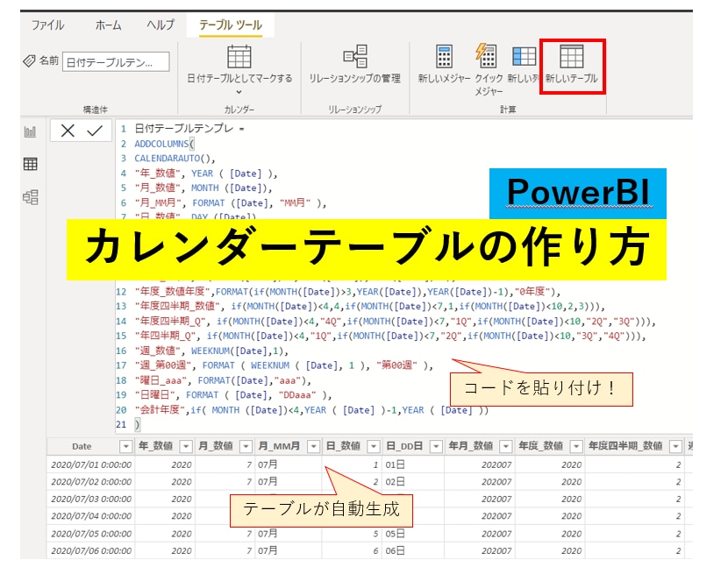The image size is (728, 567).
Task: Click formula line 1 日付テーブルテンプレ =
Action: point(189,129)
